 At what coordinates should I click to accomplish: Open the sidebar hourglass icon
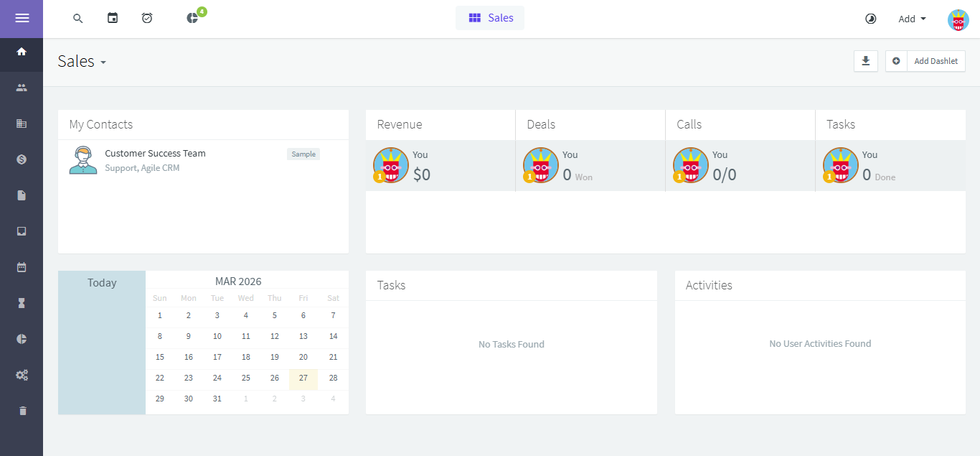[22, 303]
